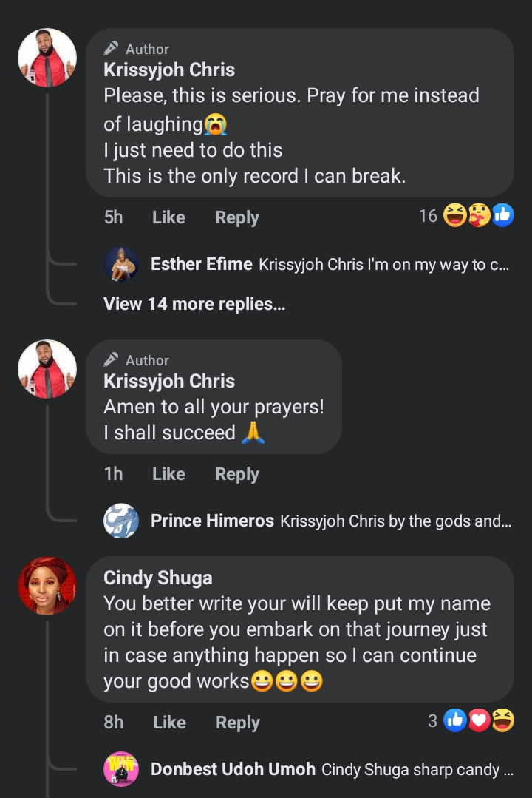View reactions on Krissyjoh's first comment

pyautogui.click(x=478, y=216)
